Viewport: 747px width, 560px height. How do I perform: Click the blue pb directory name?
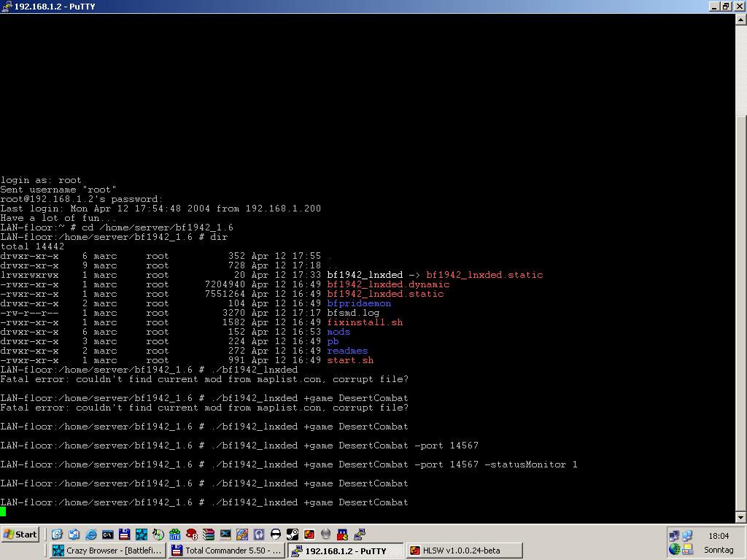click(x=333, y=341)
